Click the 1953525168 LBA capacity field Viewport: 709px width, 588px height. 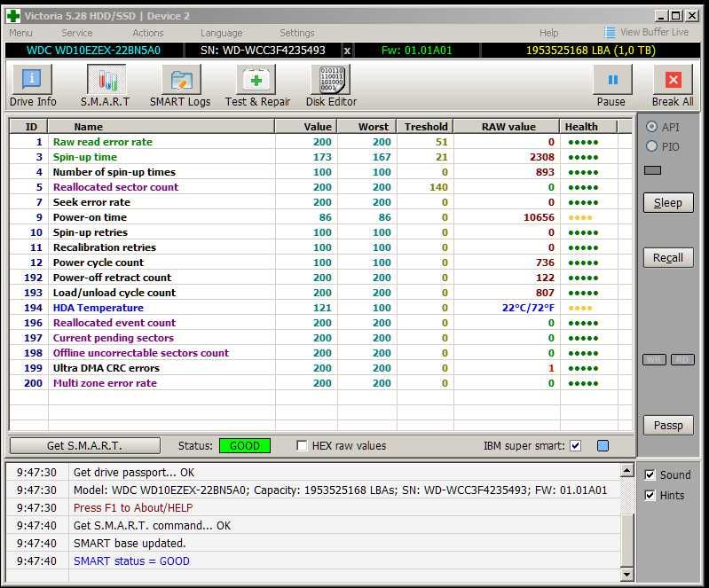pos(590,51)
